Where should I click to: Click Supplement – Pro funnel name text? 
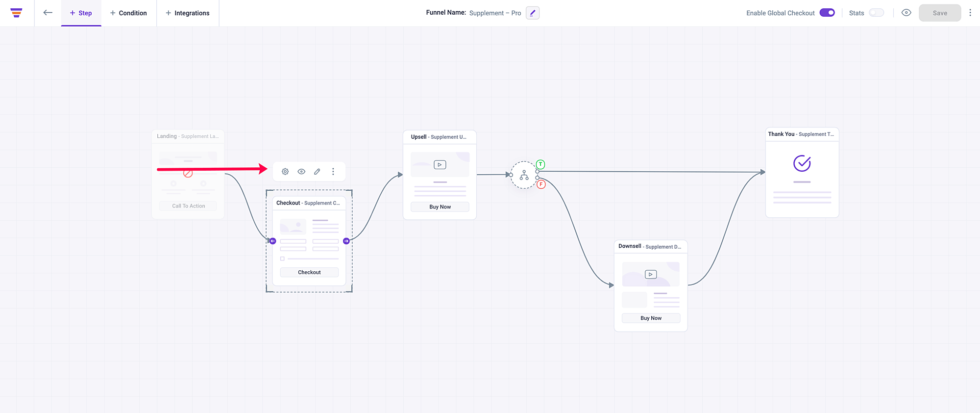pyautogui.click(x=495, y=13)
